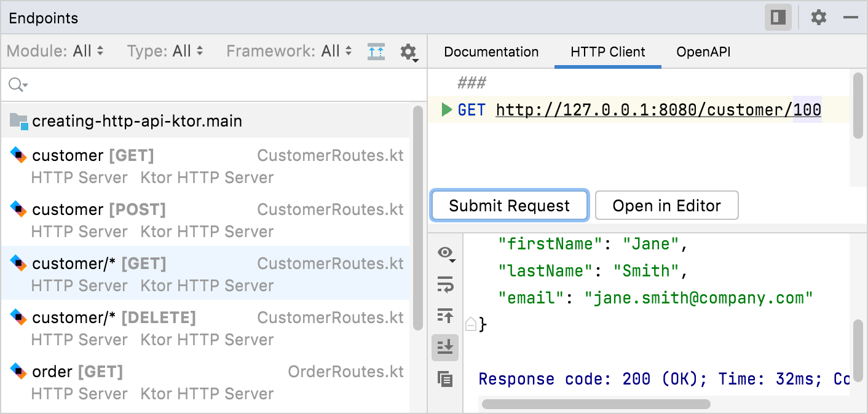
Task: Toggle the details panel layout icon top right
Action: point(778,17)
